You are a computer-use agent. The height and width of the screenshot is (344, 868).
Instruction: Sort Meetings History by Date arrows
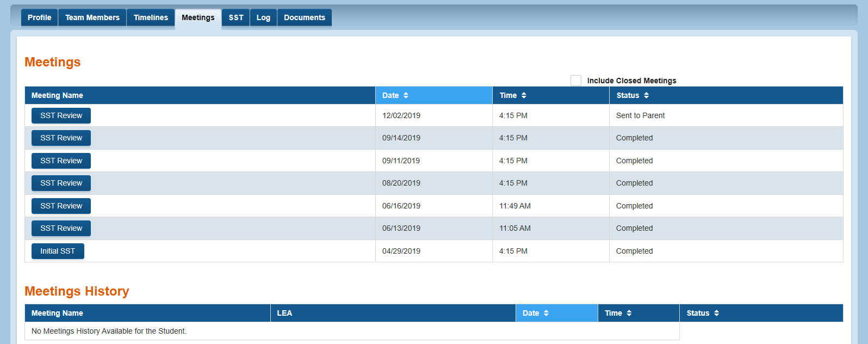tap(546, 313)
